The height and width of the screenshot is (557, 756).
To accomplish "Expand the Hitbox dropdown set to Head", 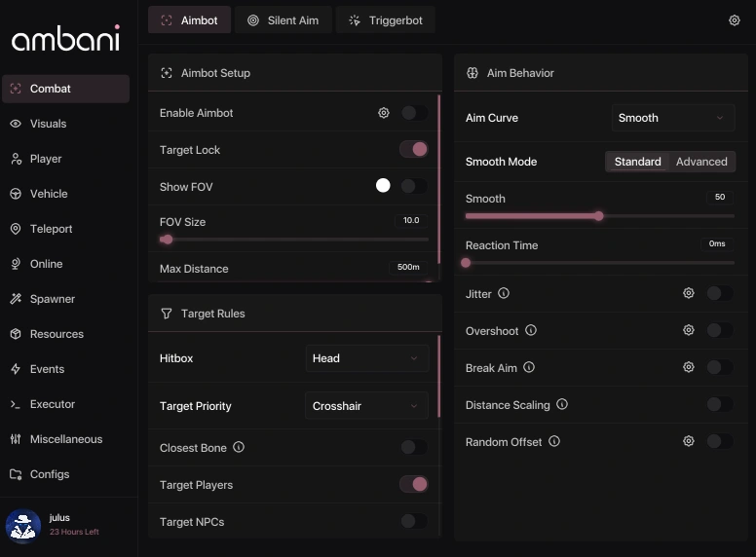I will (367, 358).
